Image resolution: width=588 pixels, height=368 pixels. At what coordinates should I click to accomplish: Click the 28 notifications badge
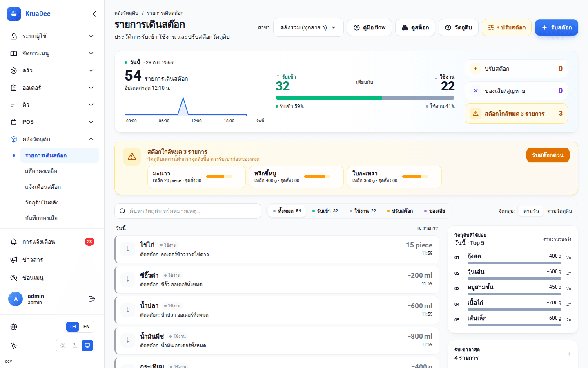coord(89,242)
